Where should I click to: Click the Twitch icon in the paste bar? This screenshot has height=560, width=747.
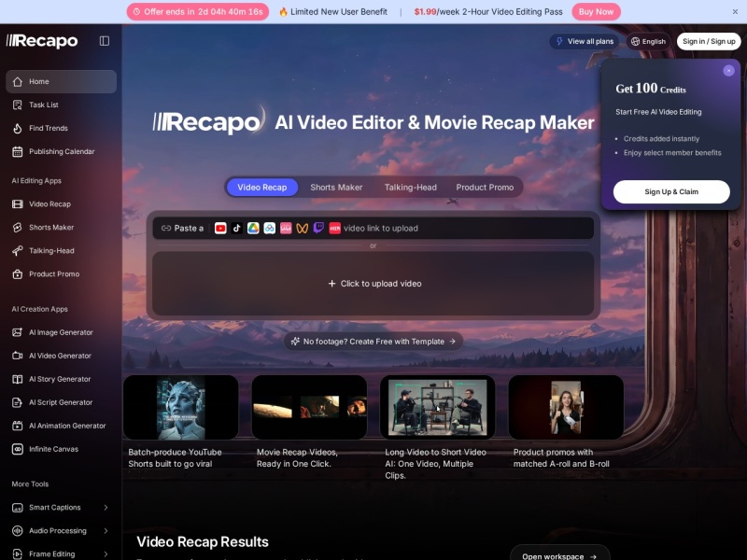(318, 228)
